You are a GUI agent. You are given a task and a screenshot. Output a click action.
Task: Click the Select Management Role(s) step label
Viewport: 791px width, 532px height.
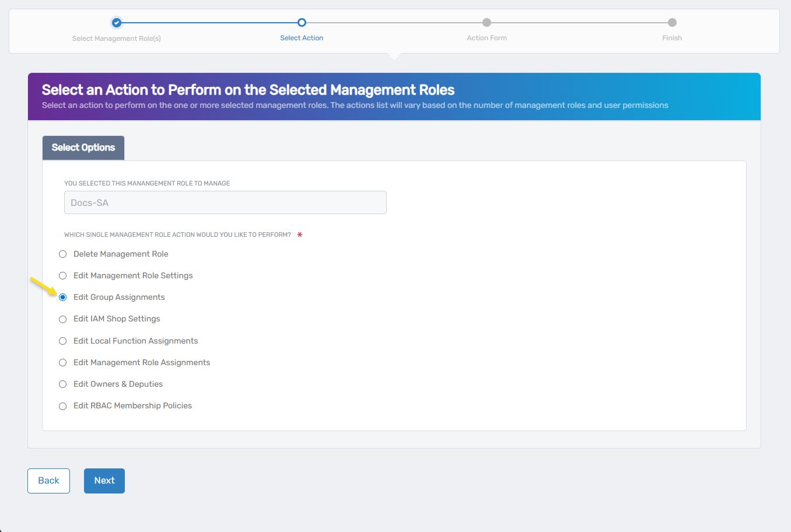click(117, 38)
